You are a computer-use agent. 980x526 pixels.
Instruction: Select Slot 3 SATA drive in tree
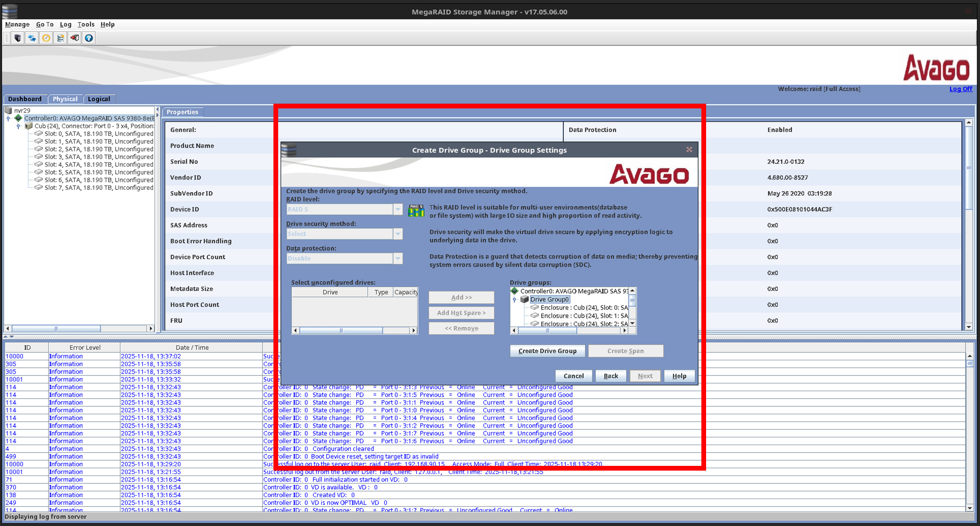(99, 157)
